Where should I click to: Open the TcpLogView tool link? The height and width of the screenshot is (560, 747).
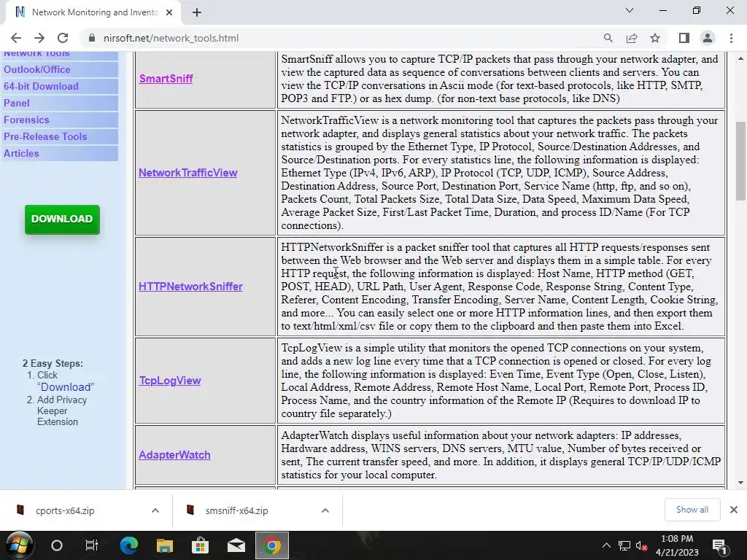click(169, 381)
